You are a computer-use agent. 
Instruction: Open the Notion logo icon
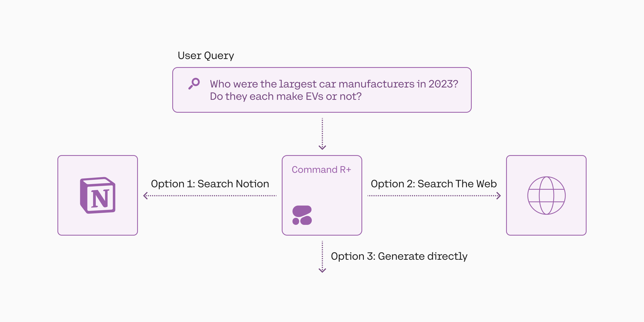coord(98,195)
